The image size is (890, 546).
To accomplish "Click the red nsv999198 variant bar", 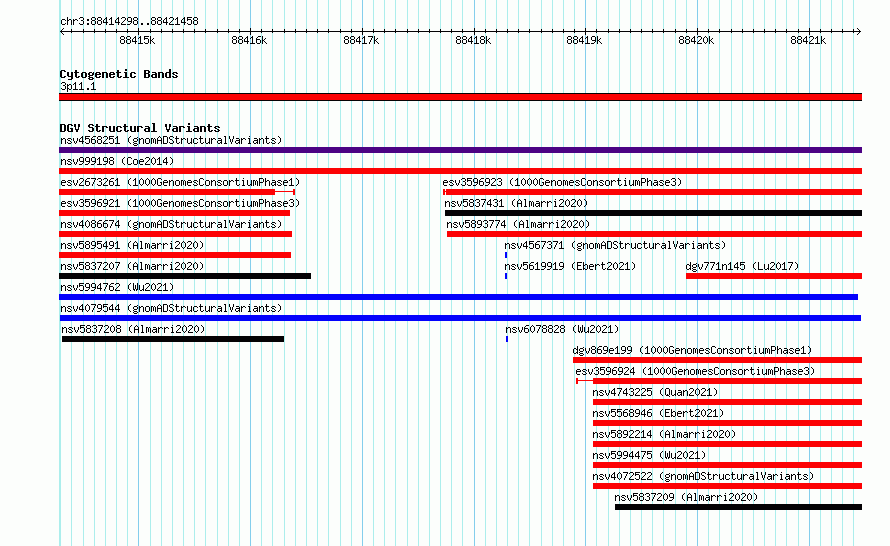I will 460,171.
